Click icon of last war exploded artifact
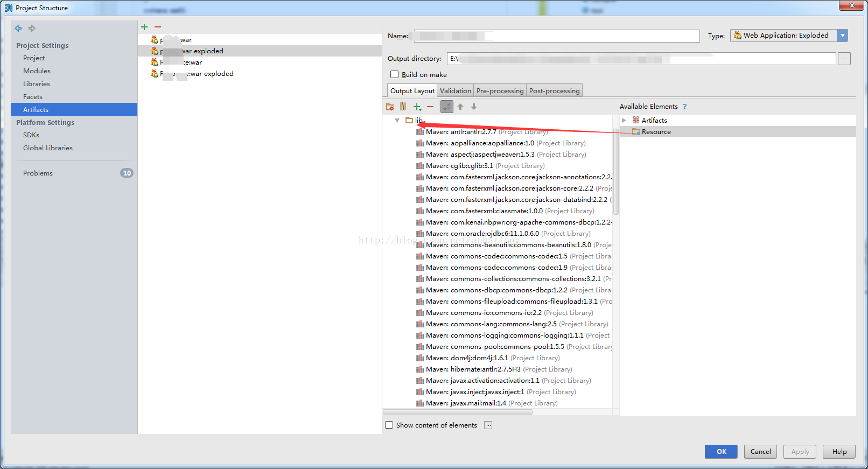 (x=155, y=73)
